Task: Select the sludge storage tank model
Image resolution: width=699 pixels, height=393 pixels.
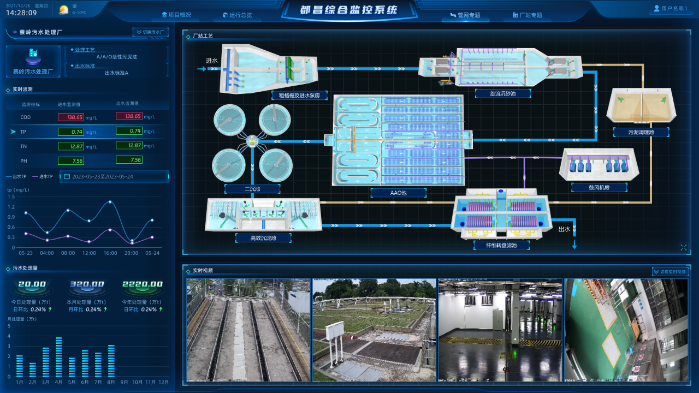Action: [x=641, y=105]
